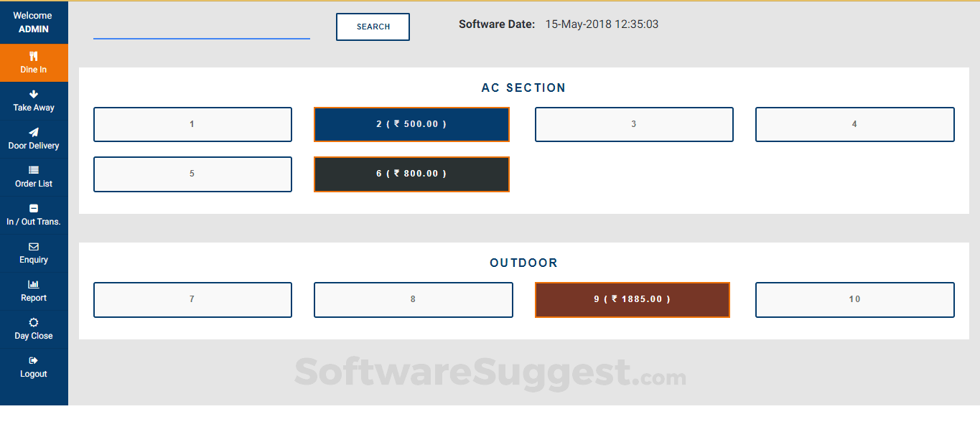Click the Door Delivery paper plane icon
The image size is (980, 442).
click(x=34, y=132)
